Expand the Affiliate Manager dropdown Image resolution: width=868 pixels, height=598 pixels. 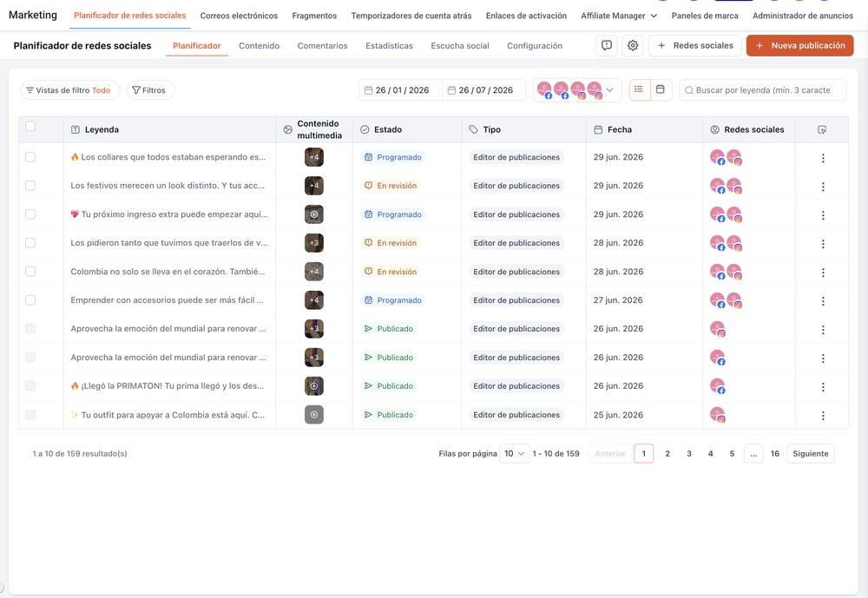pyautogui.click(x=619, y=16)
